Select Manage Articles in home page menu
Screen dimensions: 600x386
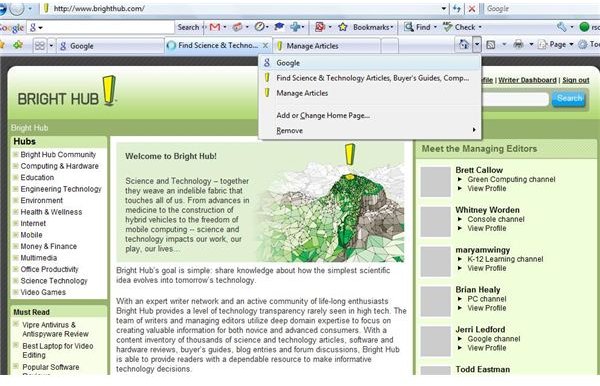pos(370,93)
